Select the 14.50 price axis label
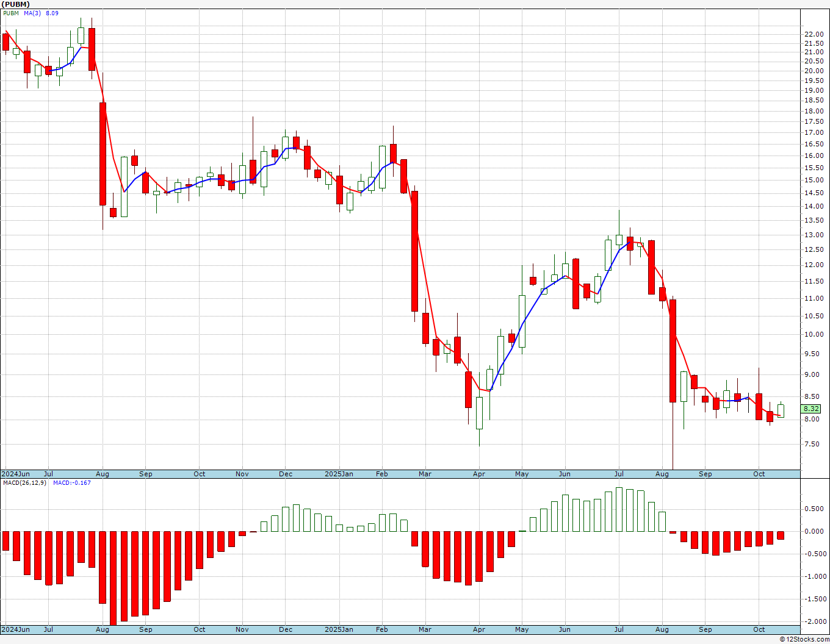This screenshot has width=830, height=644. click(x=813, y=193)
